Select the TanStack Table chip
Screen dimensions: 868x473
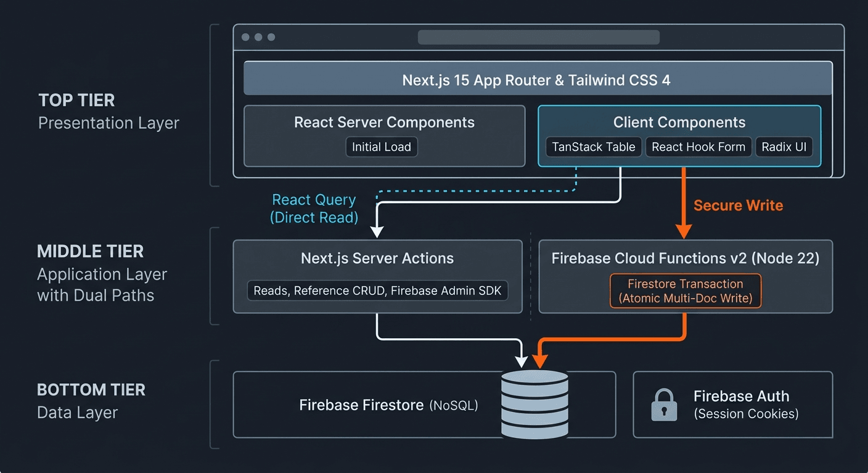594,147
